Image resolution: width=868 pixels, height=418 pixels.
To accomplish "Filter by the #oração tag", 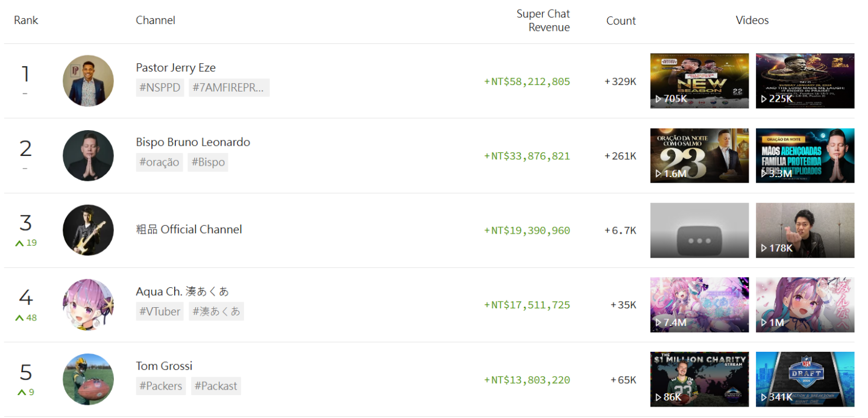I will [x=160, y=162].
